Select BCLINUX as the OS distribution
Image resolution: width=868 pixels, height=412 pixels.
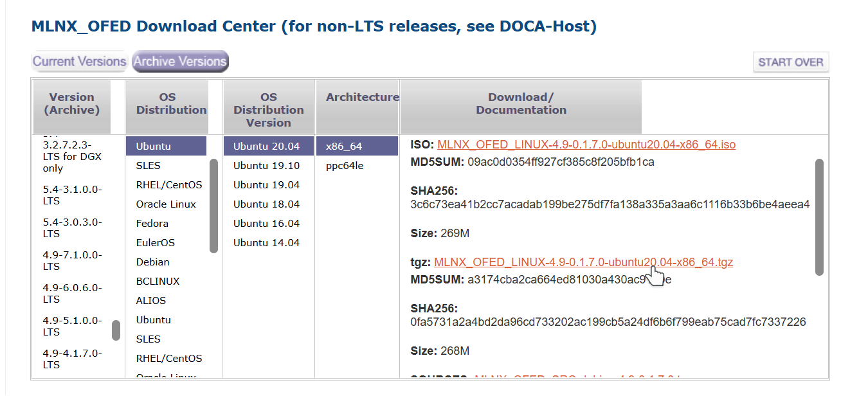pos(158,282)
